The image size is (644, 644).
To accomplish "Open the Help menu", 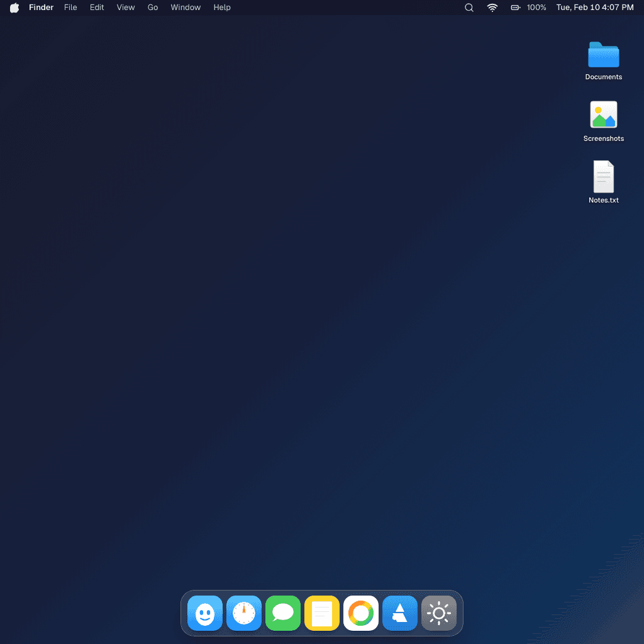I will (221, 8).
